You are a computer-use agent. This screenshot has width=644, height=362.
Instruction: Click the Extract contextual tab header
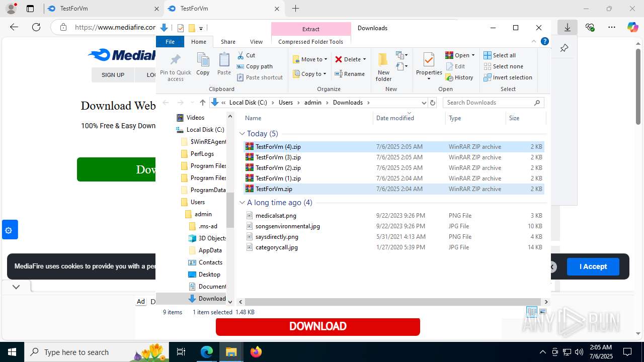point(310,29)
